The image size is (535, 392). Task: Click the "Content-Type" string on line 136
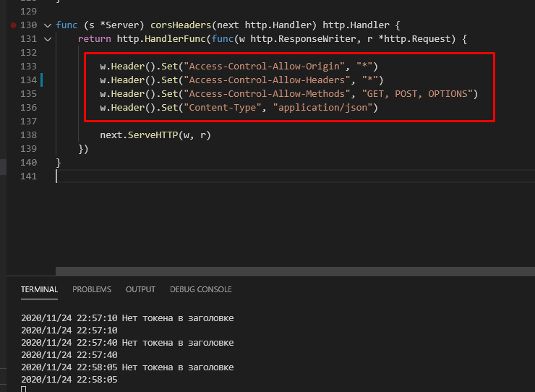[x=223, y=108]
